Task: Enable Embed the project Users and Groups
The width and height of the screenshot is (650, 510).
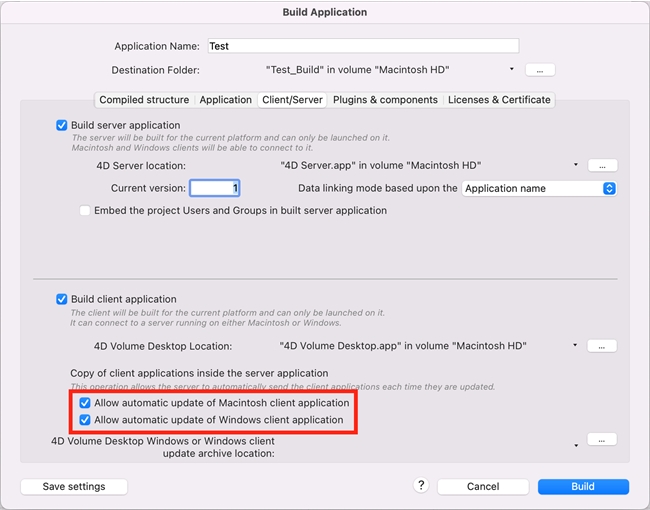Action: point(84,211)
